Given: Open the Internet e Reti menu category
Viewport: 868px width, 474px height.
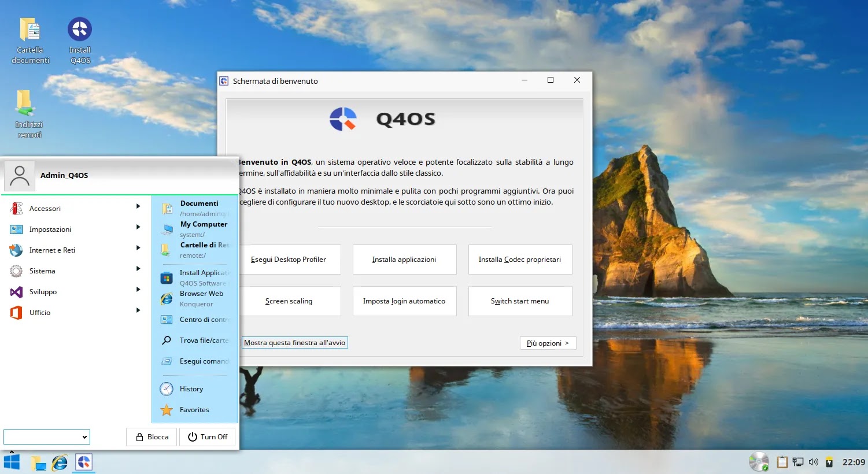Looking at the screenshot, I should pyautogui.click(x=76, y=250).
